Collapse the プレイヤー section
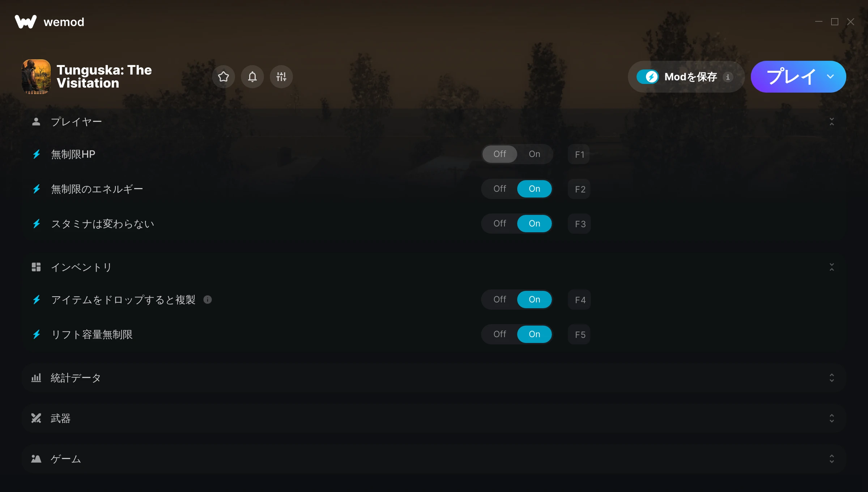Screen dimensions: 868x492 (832, 122)
